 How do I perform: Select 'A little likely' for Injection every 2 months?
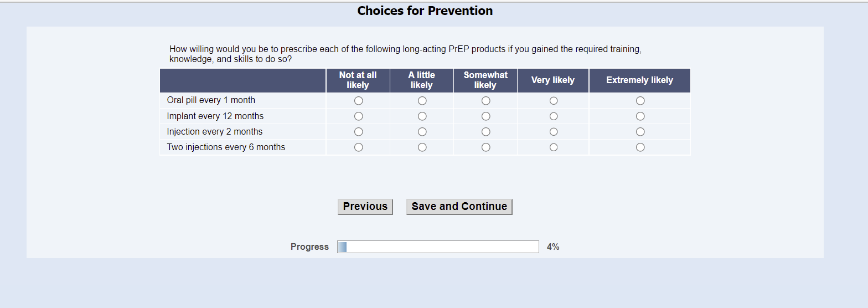pyautogui.click(x=422, y=132)
